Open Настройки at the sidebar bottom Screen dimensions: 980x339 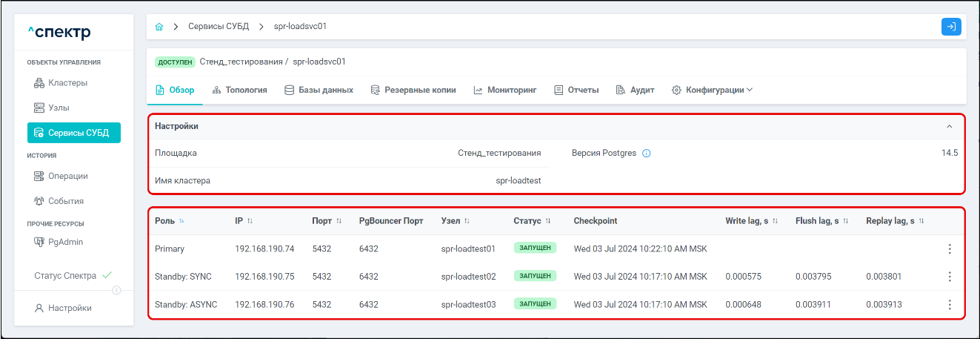coord(69,309)
